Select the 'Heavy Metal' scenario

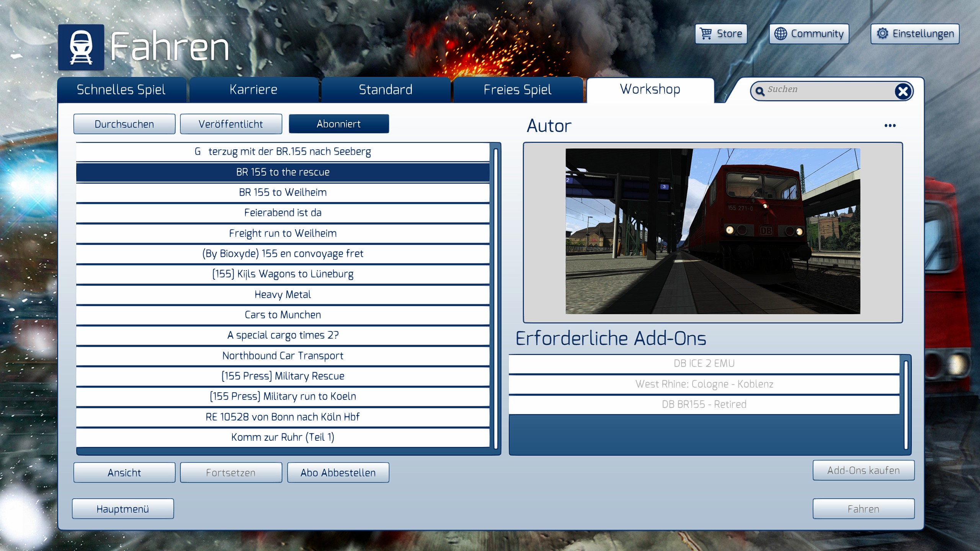point(283,295)
